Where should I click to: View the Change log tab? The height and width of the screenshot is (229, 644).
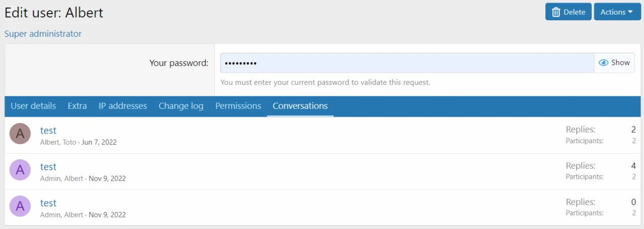(181, 106)
